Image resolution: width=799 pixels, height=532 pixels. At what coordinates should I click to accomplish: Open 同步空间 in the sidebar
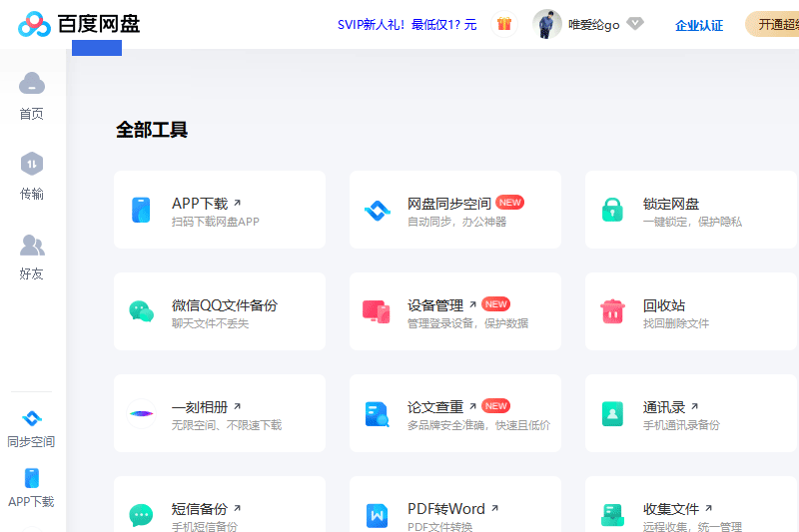coord(32,429)
